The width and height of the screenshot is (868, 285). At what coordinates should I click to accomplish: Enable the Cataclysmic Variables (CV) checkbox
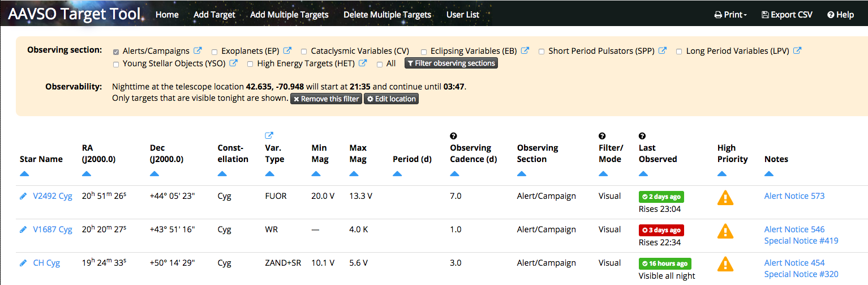(304, 52)
